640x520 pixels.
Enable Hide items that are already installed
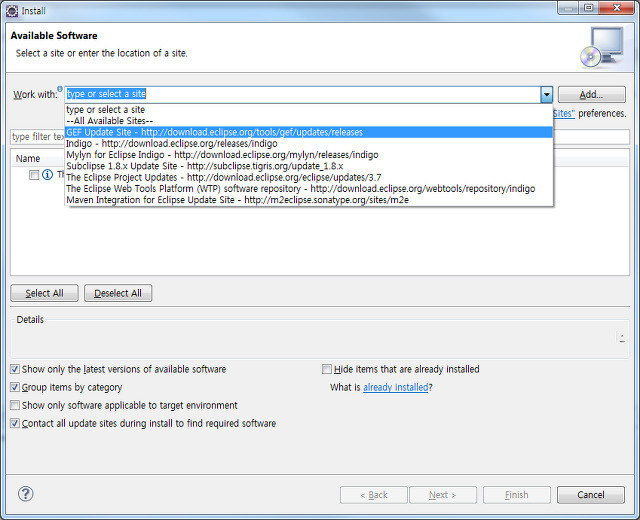[x=327, y=369]
